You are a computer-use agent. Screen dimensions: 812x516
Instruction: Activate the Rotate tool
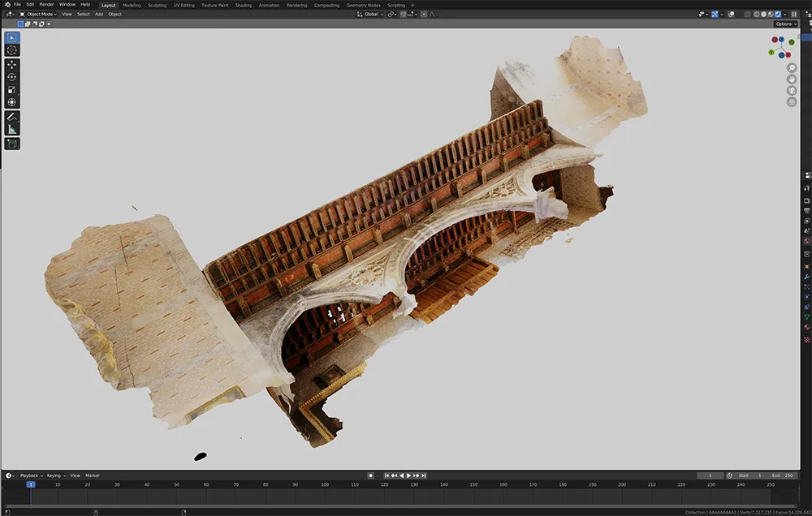pyautogui.click(x=12, y=77)
